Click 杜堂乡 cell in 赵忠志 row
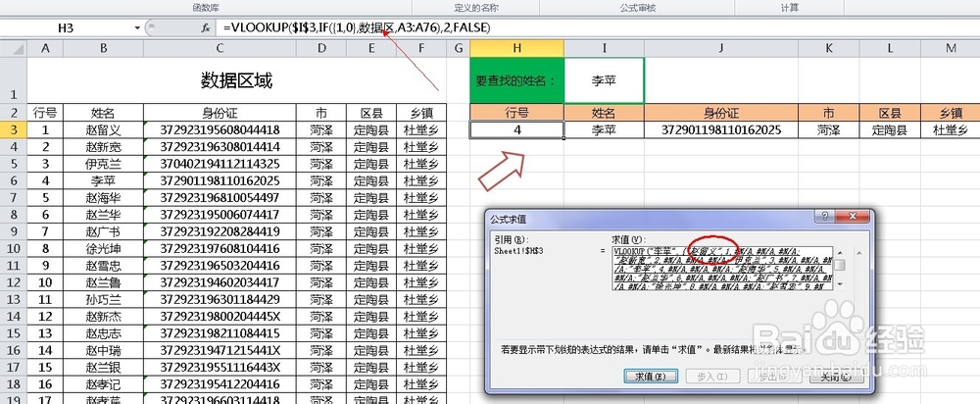 (421, 332)
